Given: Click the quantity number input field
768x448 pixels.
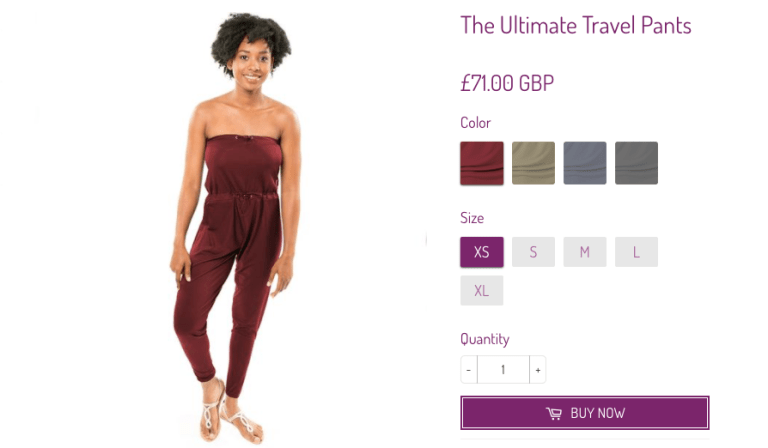Looking at the screenshot, I should (x=504, y=370).
